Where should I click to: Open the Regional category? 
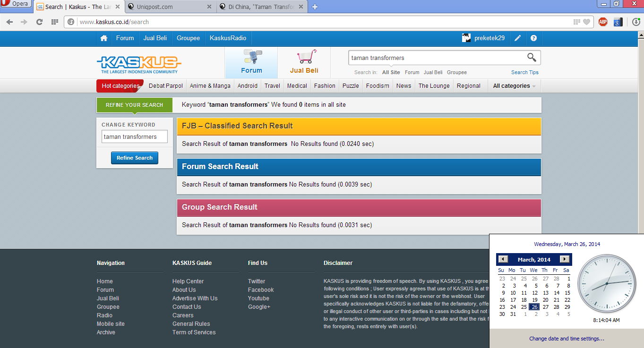coord(469,86)
